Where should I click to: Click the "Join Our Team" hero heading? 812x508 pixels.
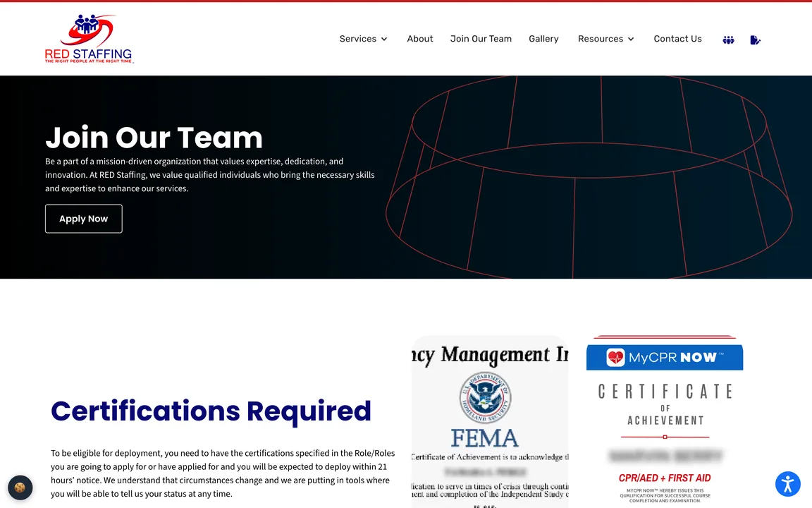[x=154, y=138]
